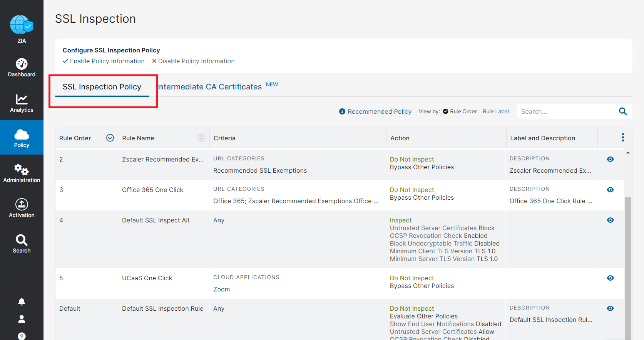This screenshot has width=644, height=340.
Task: View rule Zscaler Recommended Exemptions eye icon
Action: [610, 159]
